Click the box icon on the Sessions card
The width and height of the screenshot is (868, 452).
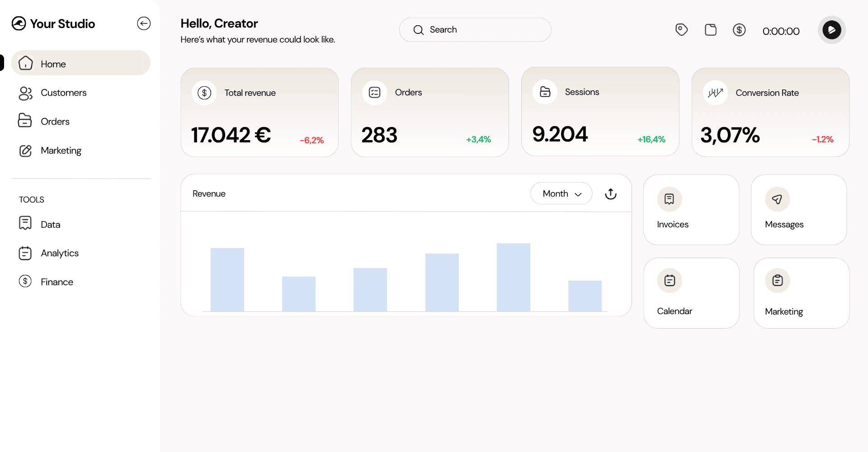(545, 92)
